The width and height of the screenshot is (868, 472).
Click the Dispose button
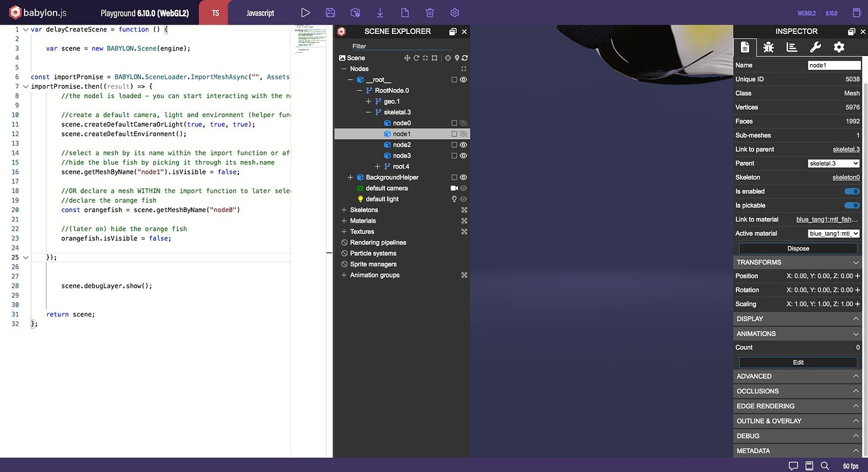point(797,247)
